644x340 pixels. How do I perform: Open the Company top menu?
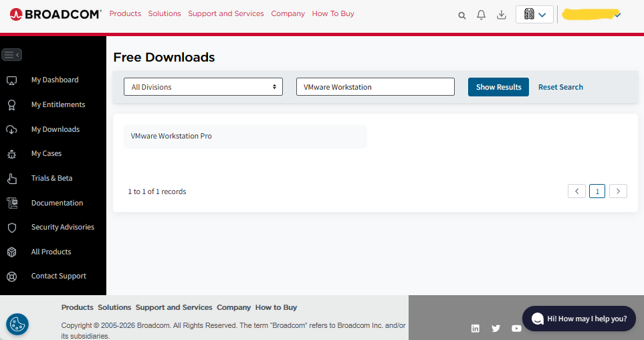click(x=288, y=13)
